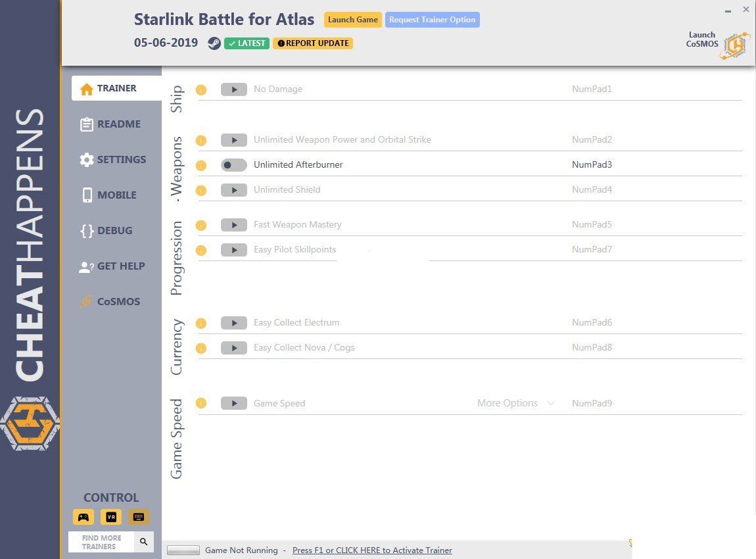Activate the Fast Weapon Mastery toggle
The image size is (756, 559).
click(234, 225)
